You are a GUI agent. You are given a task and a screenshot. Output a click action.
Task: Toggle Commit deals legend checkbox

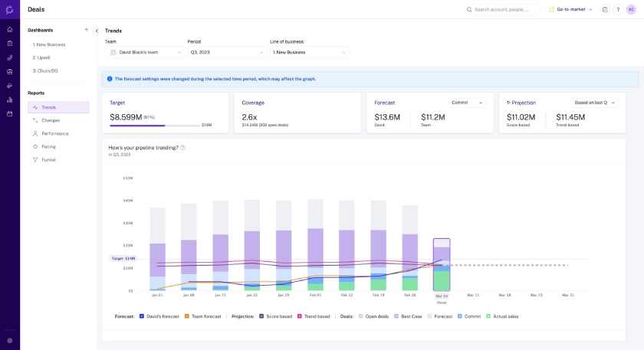pos(459,316)
